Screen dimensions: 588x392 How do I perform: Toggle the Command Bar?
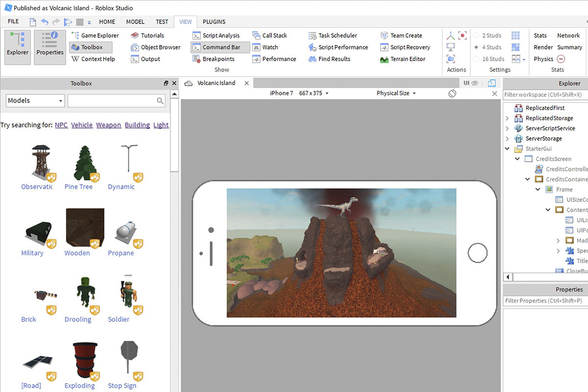coord(220,47)
